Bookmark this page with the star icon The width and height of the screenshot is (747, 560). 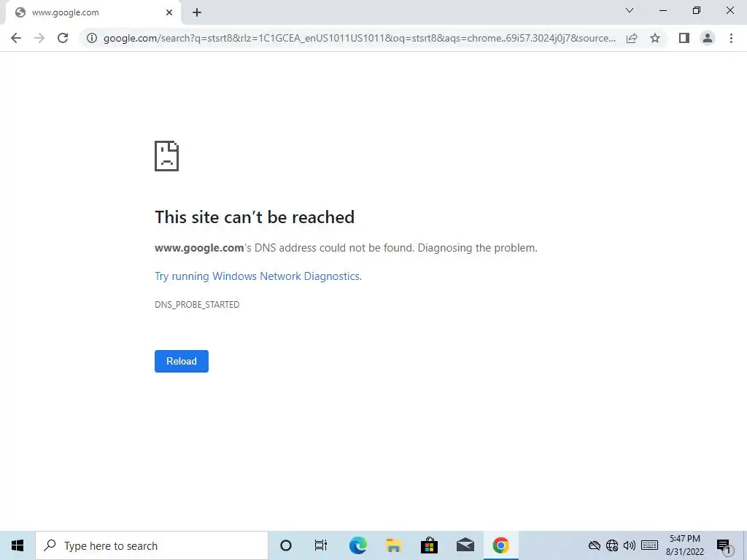[x=655, y=38]
